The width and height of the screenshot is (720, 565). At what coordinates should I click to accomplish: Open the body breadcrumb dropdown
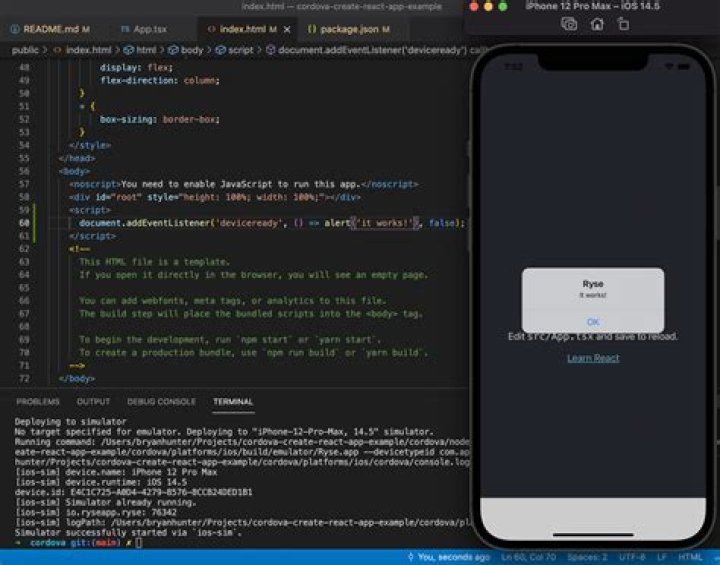[x=186, y=50]
